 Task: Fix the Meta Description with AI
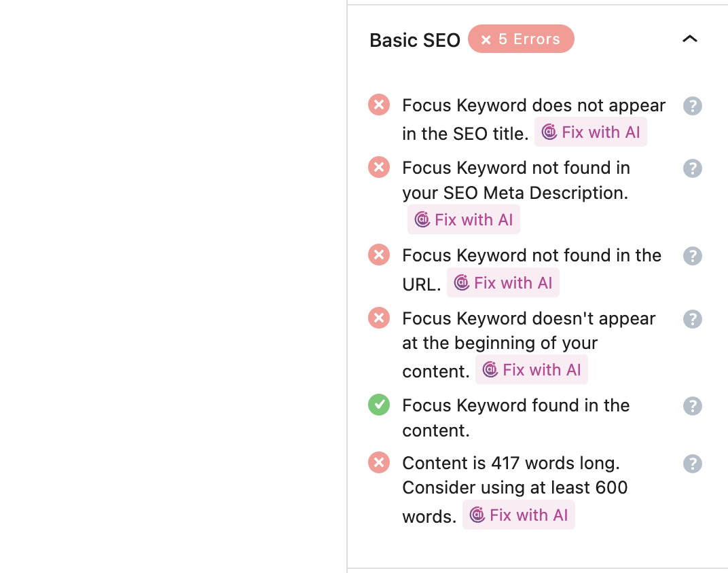tap(464, 219)
